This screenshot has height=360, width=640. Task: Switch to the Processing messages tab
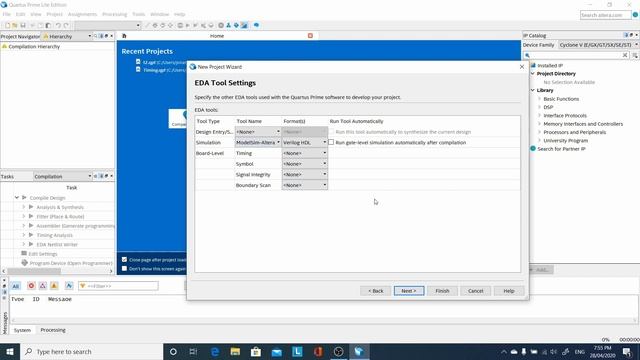(53, 330)
